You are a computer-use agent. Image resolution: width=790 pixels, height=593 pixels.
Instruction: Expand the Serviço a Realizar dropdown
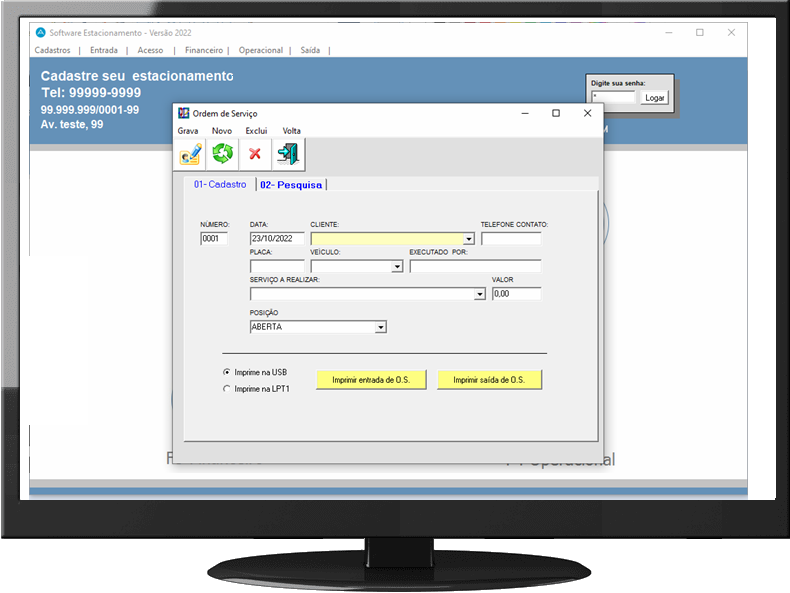(x=480, y=295)
